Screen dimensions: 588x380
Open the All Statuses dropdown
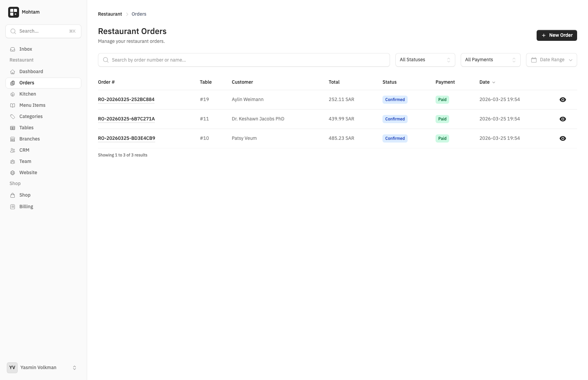(425, 60)
